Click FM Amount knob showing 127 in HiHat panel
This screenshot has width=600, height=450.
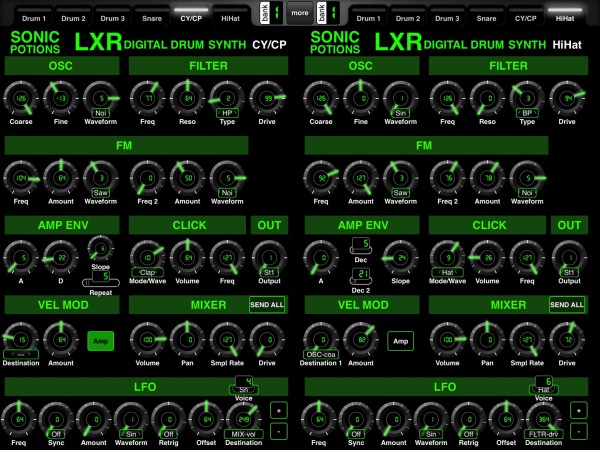pyautogui.click(x=360, y=178)
